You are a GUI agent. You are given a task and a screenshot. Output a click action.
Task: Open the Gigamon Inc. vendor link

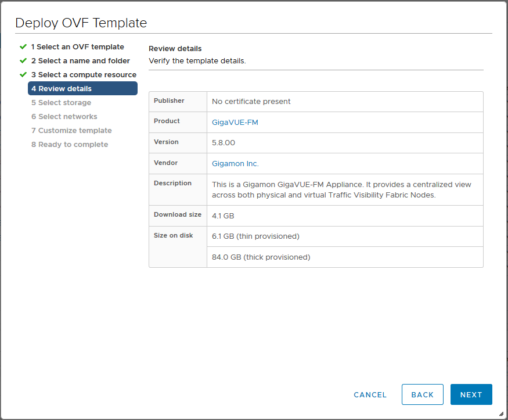point(235,164)
